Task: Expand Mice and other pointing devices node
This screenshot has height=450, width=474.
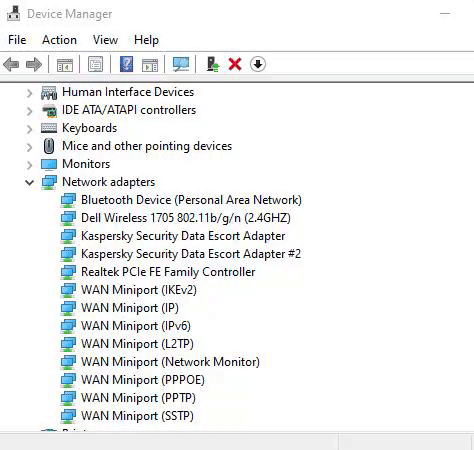Action: (29, 147)
